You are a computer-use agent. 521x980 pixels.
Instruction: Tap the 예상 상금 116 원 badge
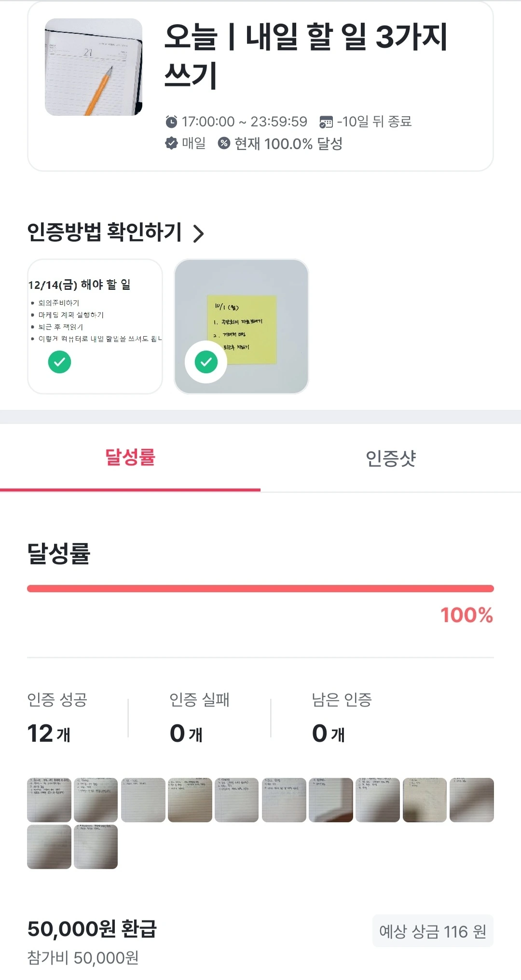[x=433, y=931]
